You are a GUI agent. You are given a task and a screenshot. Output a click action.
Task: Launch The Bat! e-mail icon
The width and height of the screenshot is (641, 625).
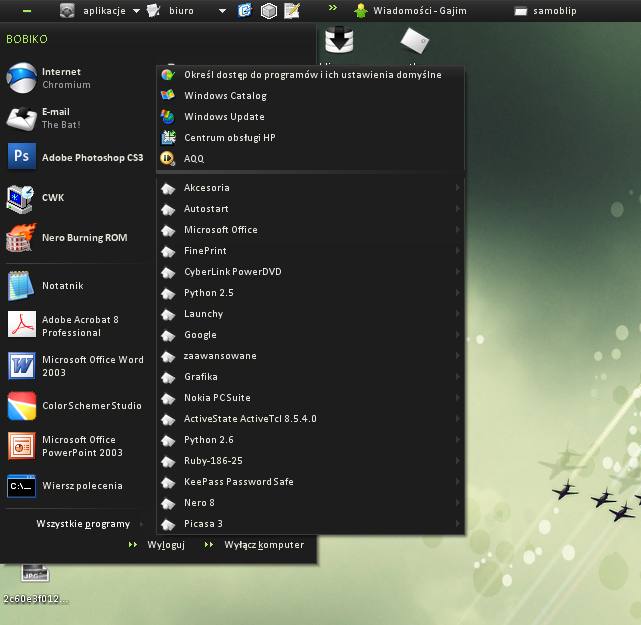pos(21,118)
